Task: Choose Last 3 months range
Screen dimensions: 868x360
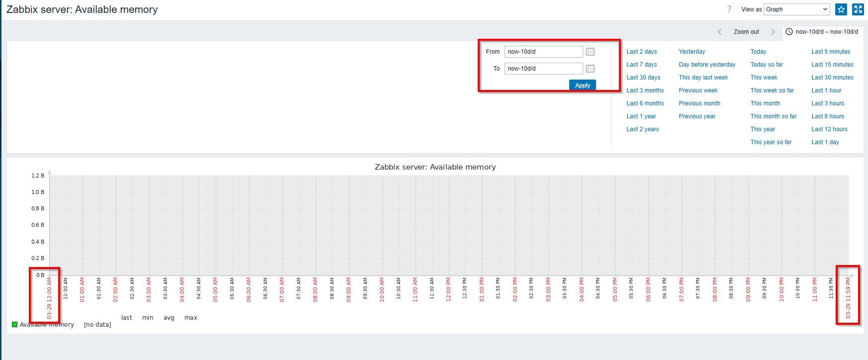Action: (645, 90)
